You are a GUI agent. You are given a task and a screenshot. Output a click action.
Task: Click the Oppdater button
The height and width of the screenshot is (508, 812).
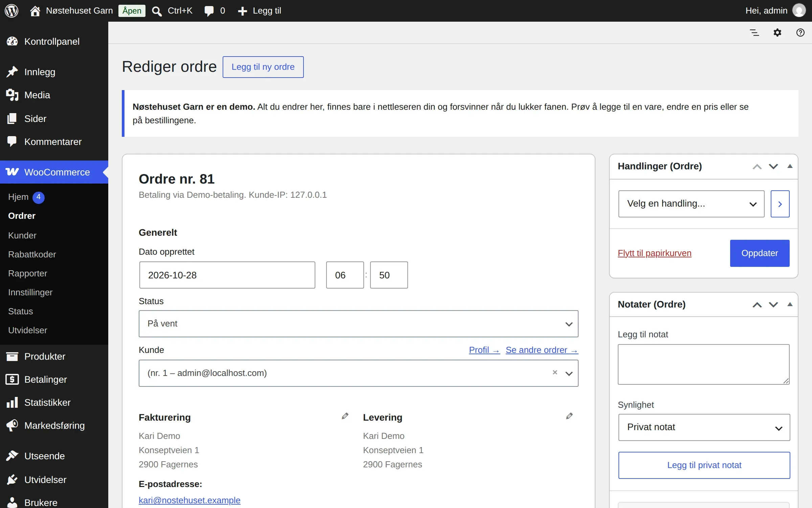point(760,253)
